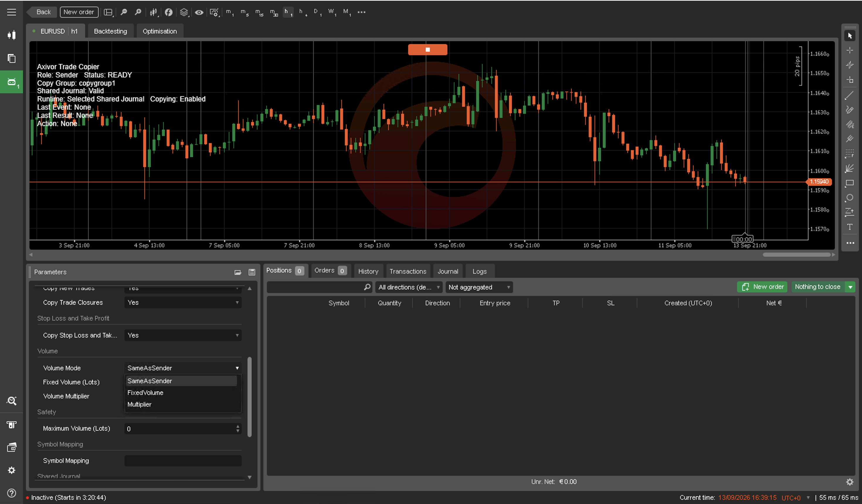Switch to the Backtesting tab

click(111, 31)
